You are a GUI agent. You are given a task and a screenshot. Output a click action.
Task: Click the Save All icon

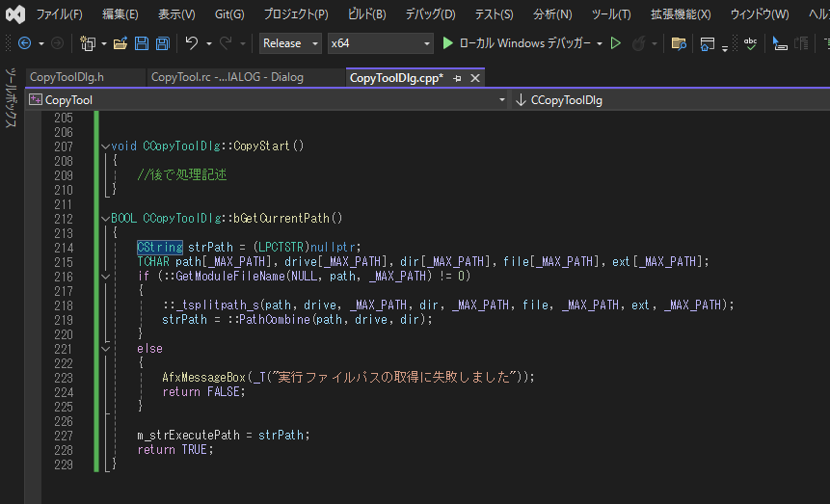coord(162,43)
